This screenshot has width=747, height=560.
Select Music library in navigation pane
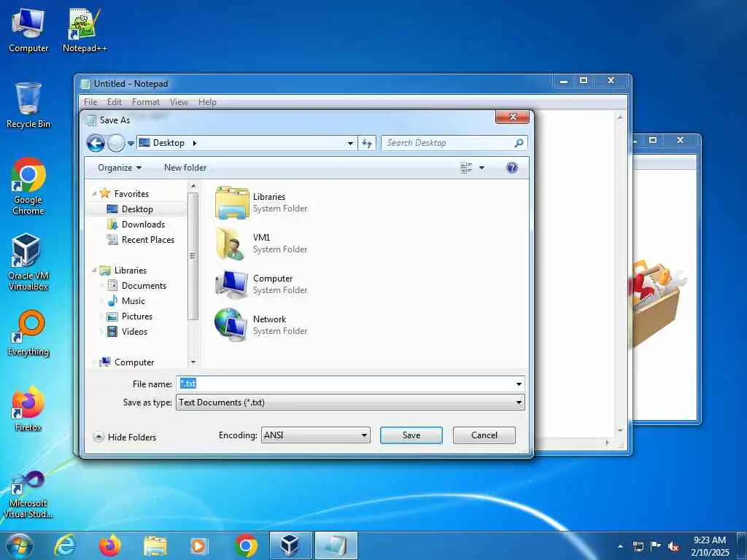[x=133, y=301]
